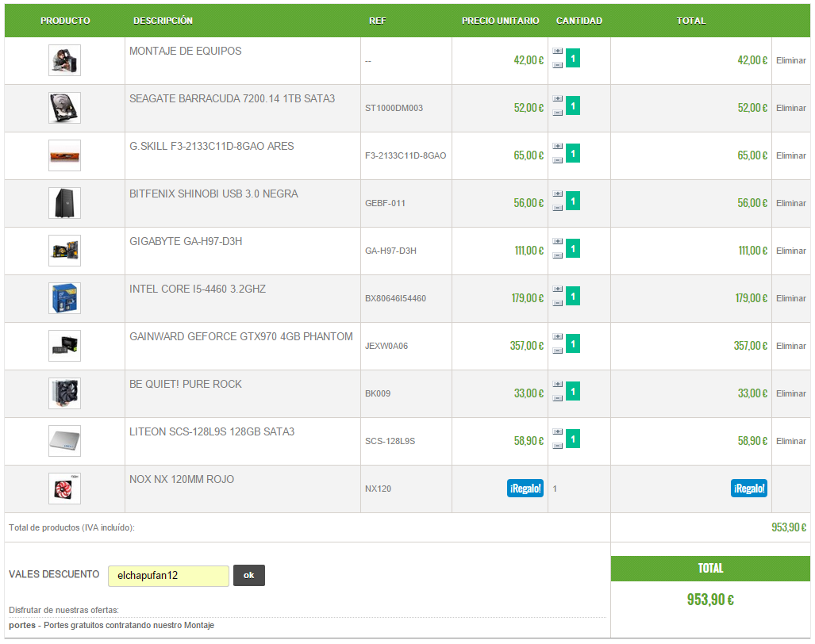Click the ¡Regalo! badge in total column

point(749,489)
